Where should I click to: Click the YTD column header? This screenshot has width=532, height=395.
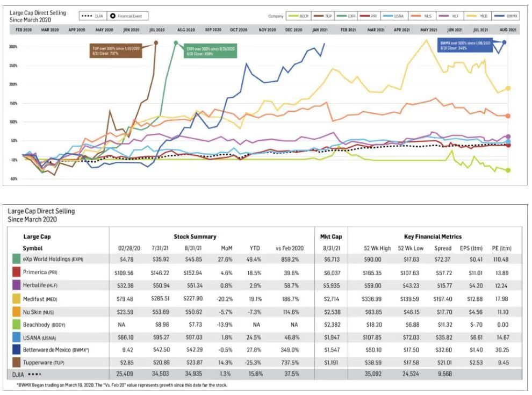point(255,248)
